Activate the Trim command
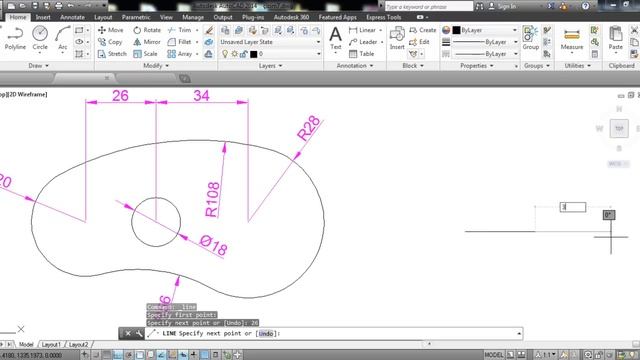Image resolution: width=640 pixels, height=360 pixels. (x=180, y=30)
